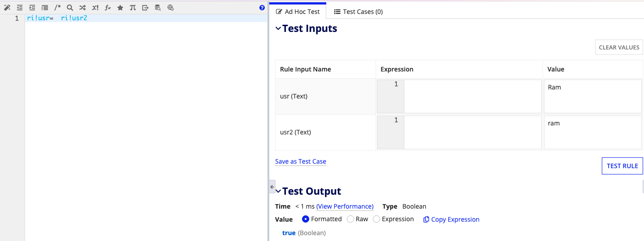
Task: Select the Expression radio button
Action: tap(377, 219)
